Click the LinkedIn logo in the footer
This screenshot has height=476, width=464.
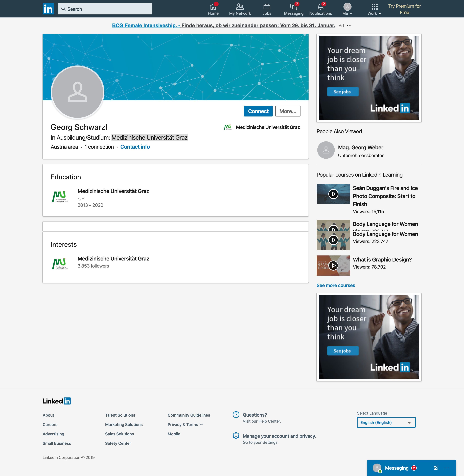click(x=57, y=401)
